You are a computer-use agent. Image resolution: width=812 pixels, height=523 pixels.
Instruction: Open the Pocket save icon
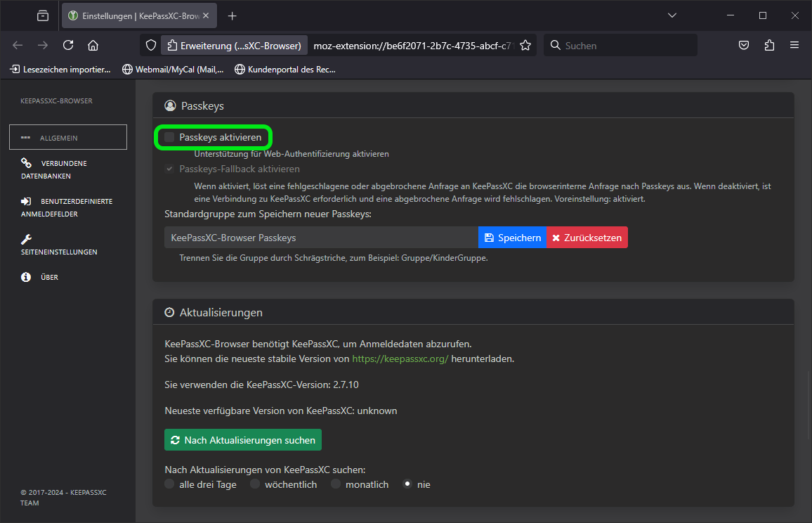tap(744, 46)
